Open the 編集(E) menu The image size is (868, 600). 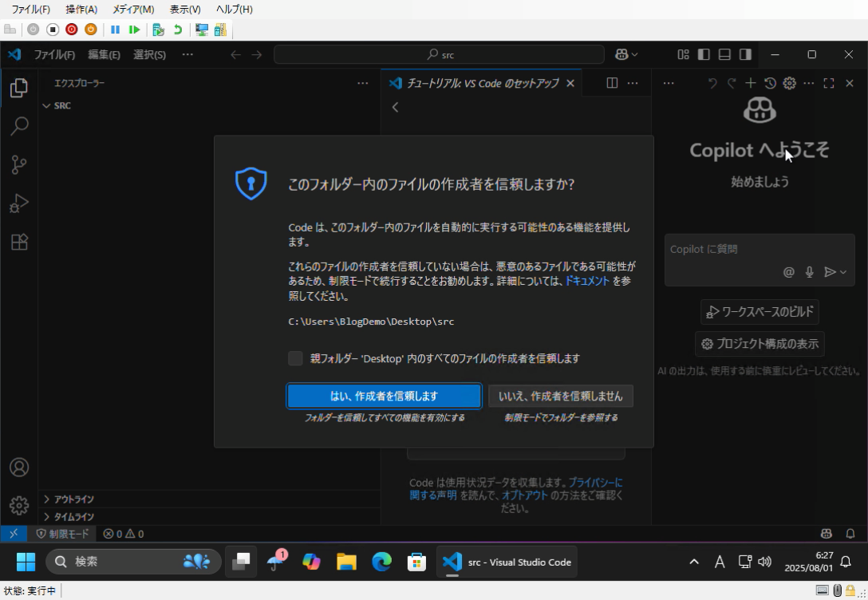(x=104, y=54)
